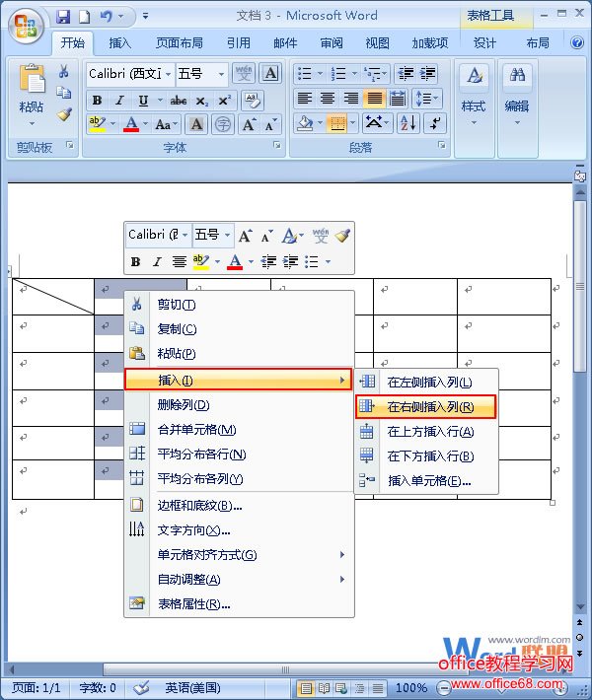Click the Sort A-Z icon
The width and height of the screenshot is (592, 700).
[x=407, y=123]
